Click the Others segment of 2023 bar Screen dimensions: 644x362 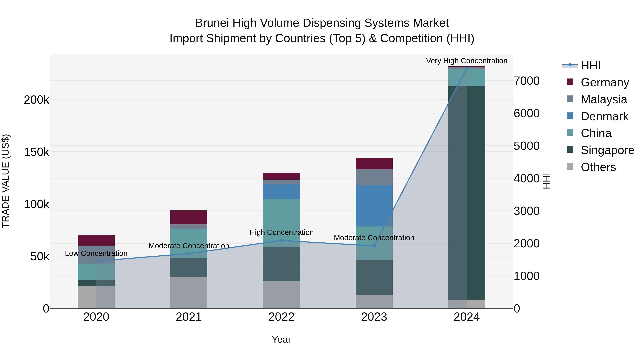pos(374,301)
